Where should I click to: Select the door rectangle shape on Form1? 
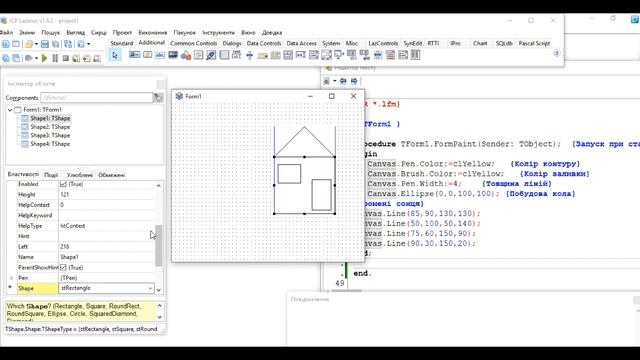click(x=322, y=195)
